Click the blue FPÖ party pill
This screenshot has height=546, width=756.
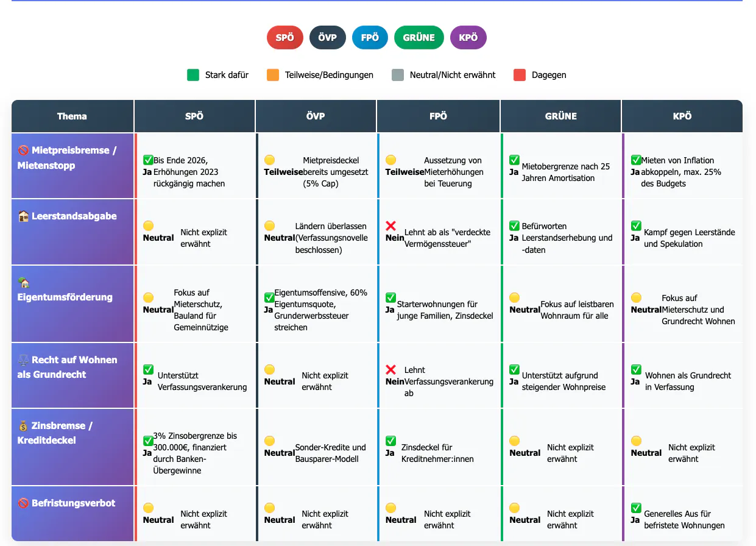[x=370, y=38]
